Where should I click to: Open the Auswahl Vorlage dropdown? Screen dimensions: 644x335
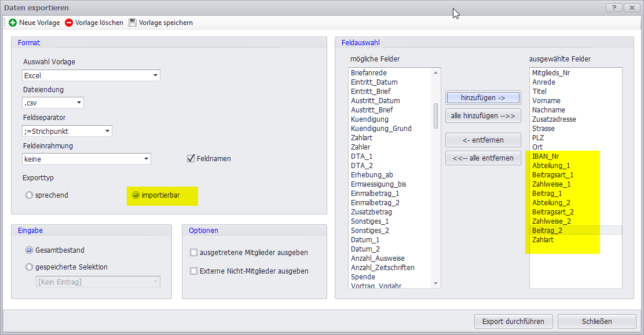tap(155, 75)
